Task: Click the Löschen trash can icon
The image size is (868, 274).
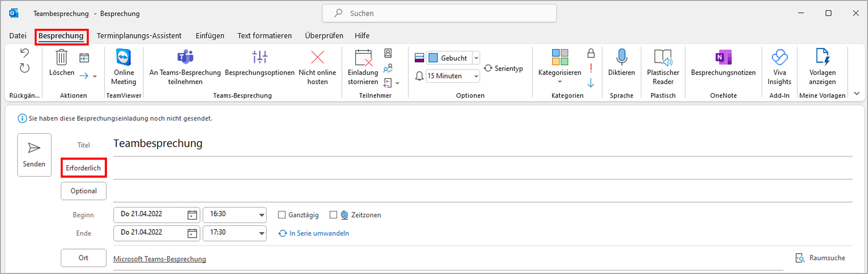Action: coord(61,58)
